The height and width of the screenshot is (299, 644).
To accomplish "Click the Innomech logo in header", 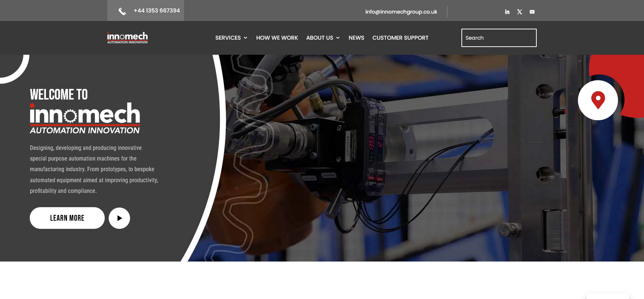I will [127, 38].
